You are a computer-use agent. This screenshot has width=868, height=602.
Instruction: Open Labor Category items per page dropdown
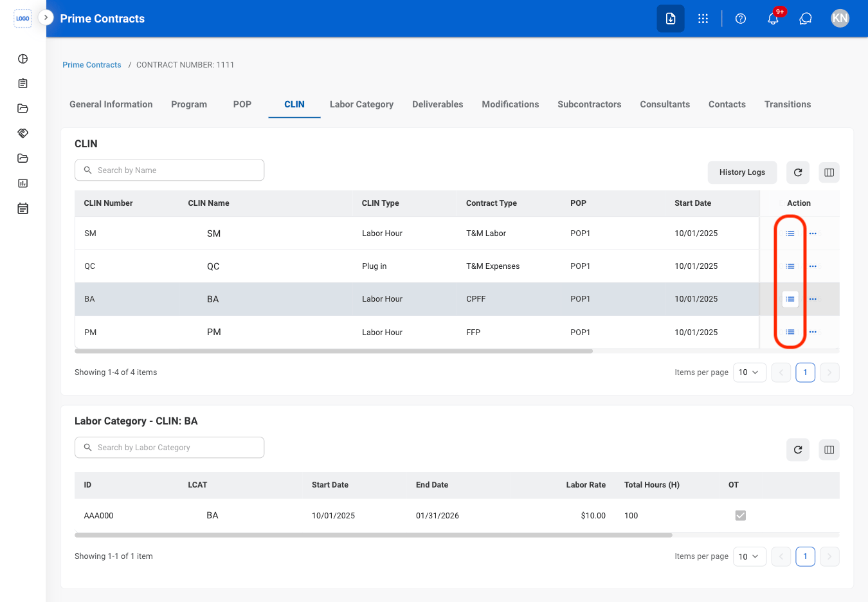tap(750, 556)
